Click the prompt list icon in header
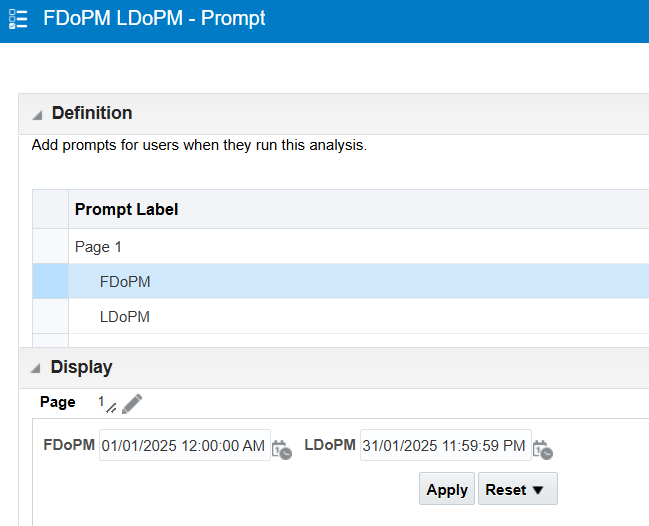The height and width of the screenshot is (526, 649). pyautogui.click(x=18, y=19)
